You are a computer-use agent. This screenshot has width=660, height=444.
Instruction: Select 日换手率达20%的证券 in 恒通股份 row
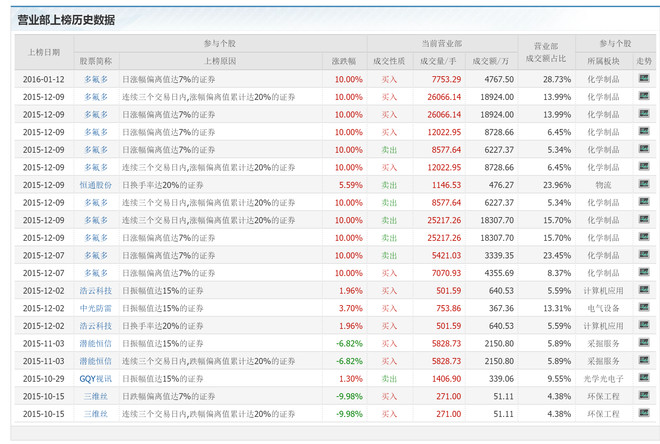coord(163,185)
